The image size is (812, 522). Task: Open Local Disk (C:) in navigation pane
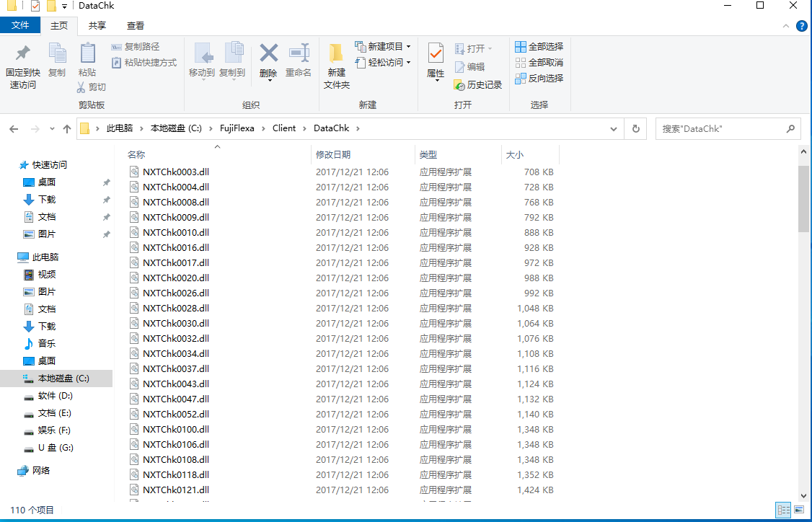click(63, 379)
